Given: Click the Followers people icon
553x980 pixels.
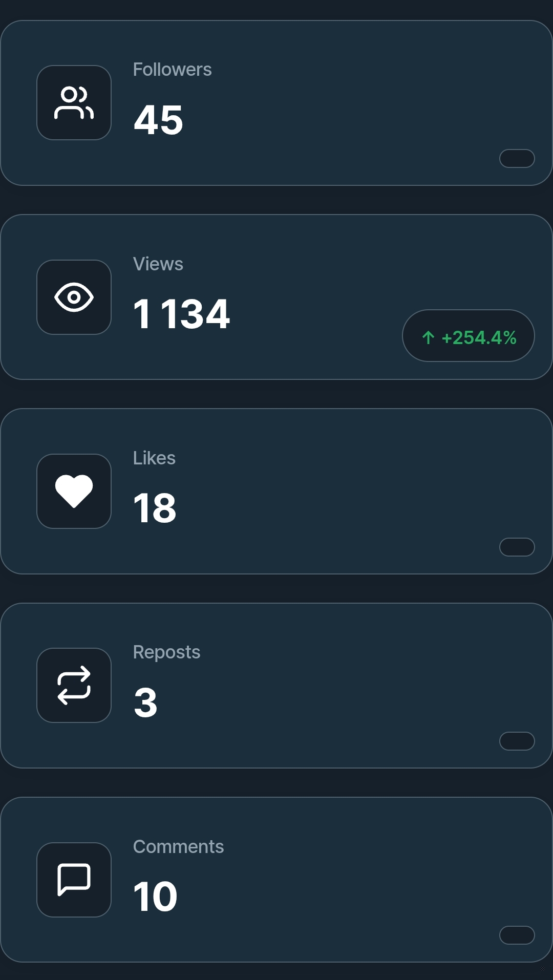Looking at the screenshot, I should tap(74, 102).
